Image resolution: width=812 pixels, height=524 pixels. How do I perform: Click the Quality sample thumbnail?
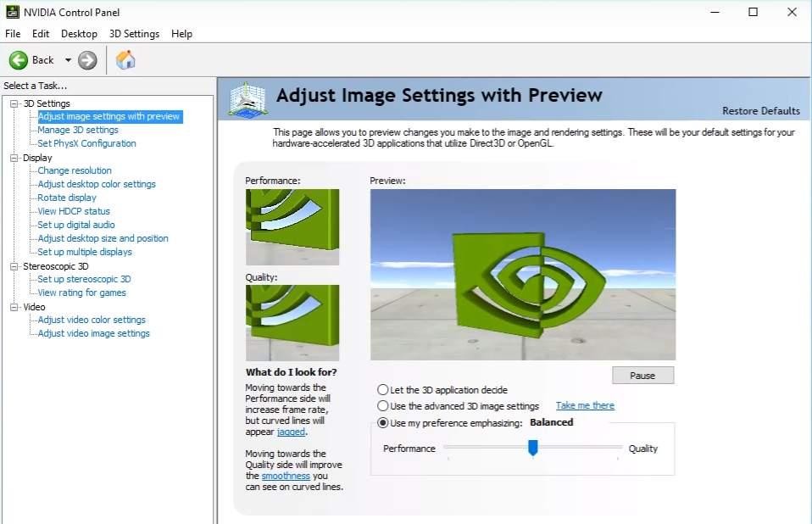click(292, 322)
